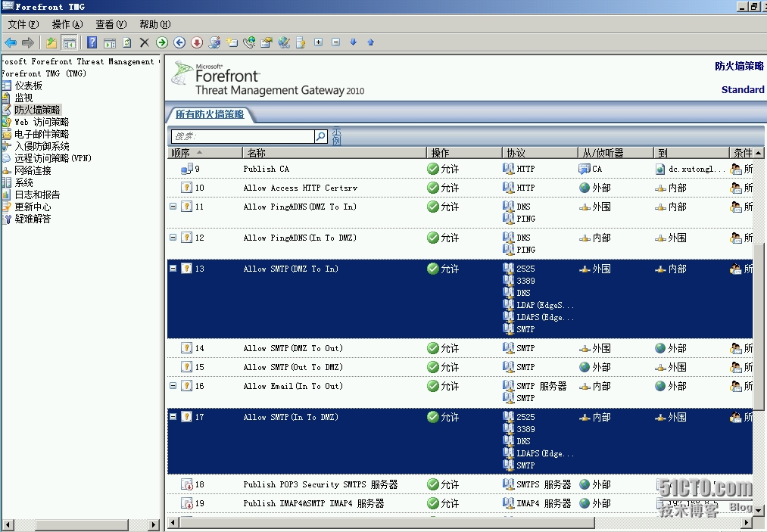Collapse rule 17 Allow SMTP (In To DMZ)
The height and width of the screenshot is (532, 767).
(x=173, y=417)
